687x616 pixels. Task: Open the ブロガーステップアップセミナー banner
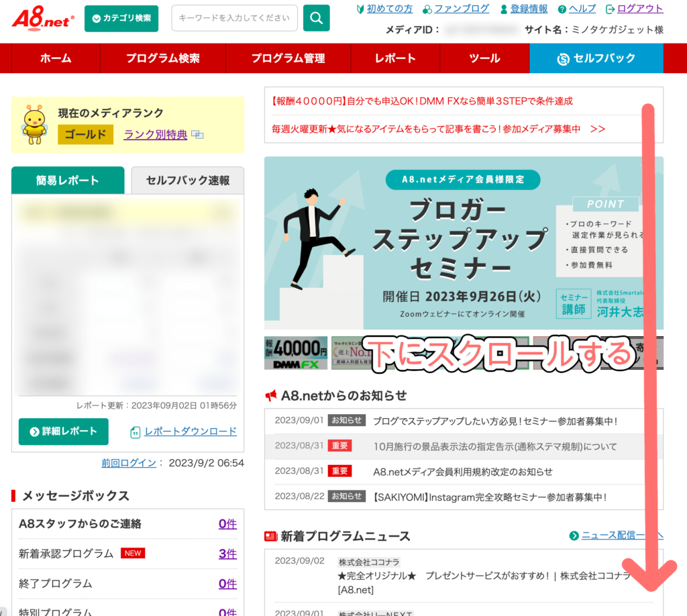click(x=464, y=243)
